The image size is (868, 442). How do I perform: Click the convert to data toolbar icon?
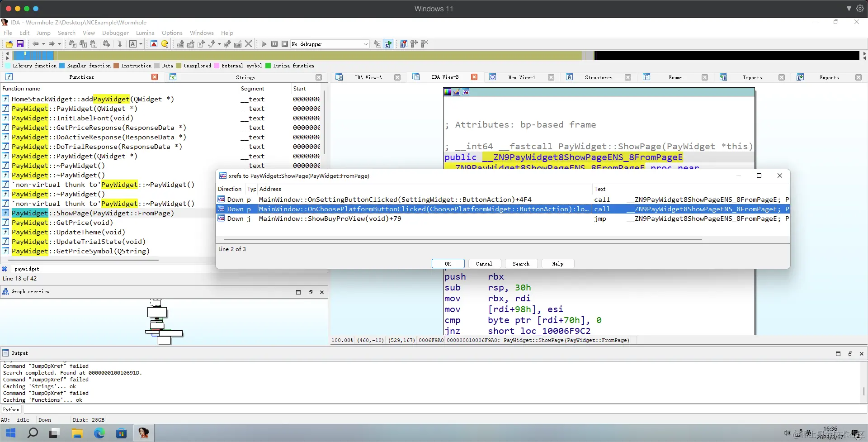(191, 44)
